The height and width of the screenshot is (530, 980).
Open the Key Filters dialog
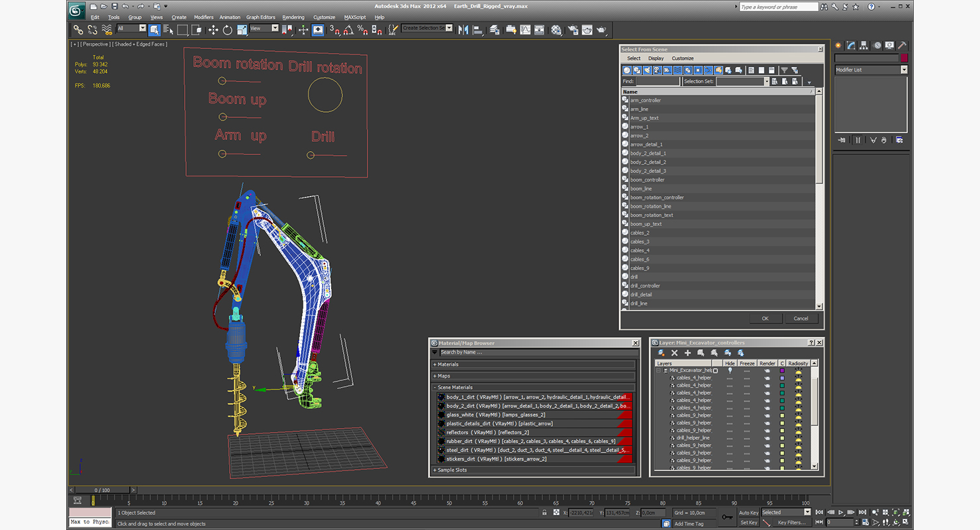791,523
